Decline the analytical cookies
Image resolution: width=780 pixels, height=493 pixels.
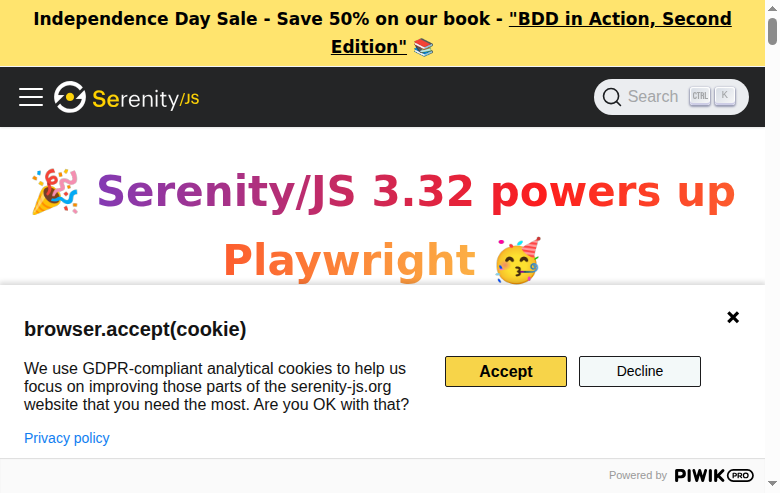640,371
